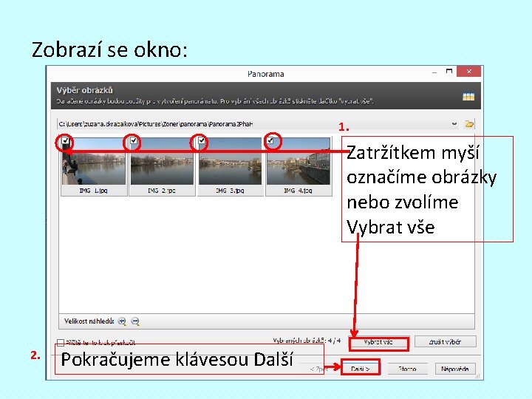Expand the folder path dropdown arrow
Viewport: 532px width, 399px height.
tap(454, 124)
